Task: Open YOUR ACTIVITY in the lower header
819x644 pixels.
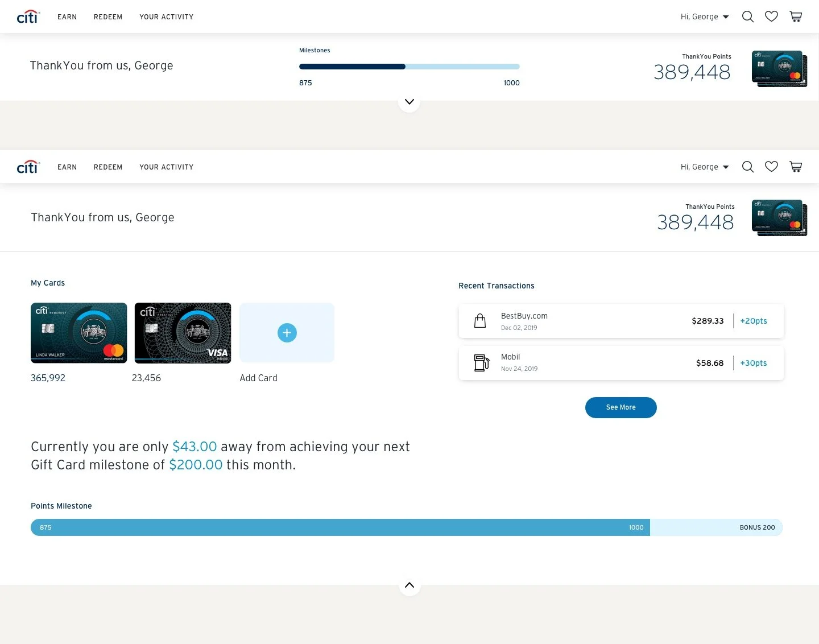Action: point(167,167)
